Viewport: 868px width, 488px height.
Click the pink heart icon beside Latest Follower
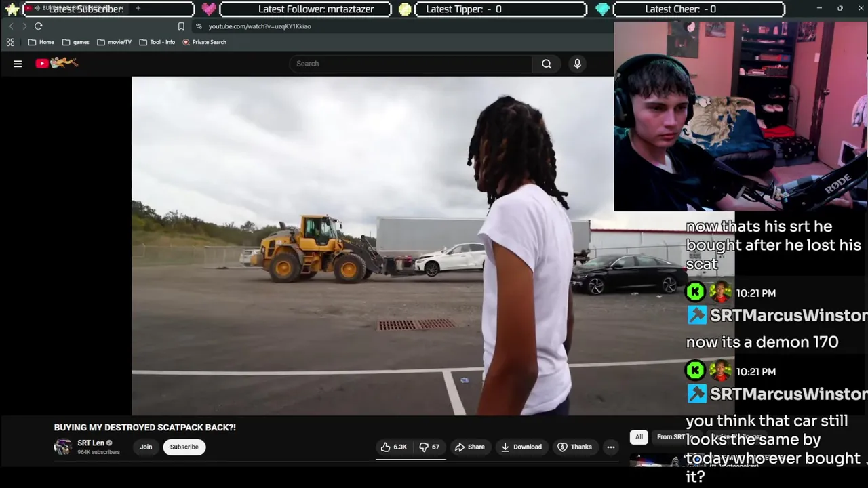(x=208, y=9)
